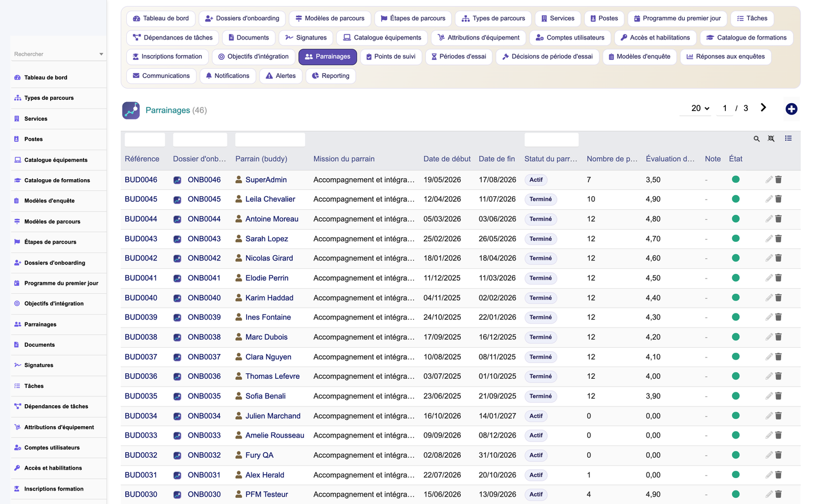The image size is (815, 504).
Task: Click Terminé status badge for BUD0039
Action: [540, 317]
